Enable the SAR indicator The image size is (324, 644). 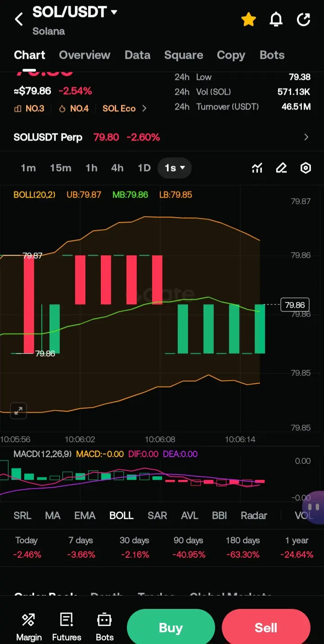tap(157, 515)
